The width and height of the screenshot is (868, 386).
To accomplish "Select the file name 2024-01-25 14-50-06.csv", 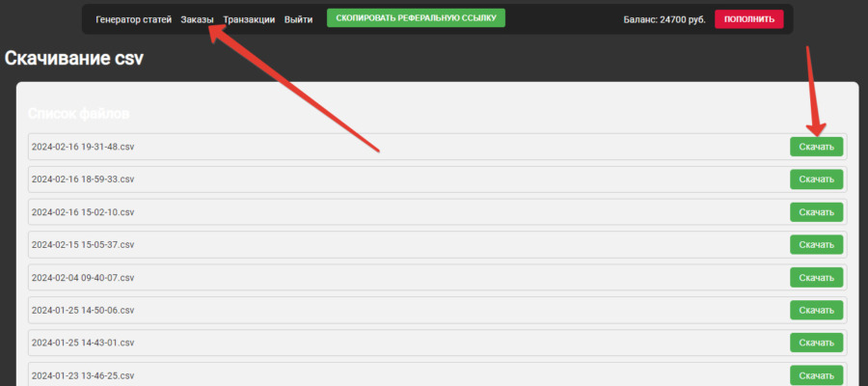I will [x=83, y=310].
